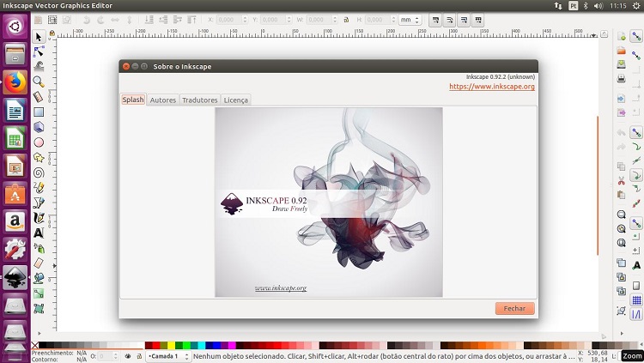Pick the yellow color swatch
Image resolution: width=644 pixels, height=363 pixels.
[171, 345]
